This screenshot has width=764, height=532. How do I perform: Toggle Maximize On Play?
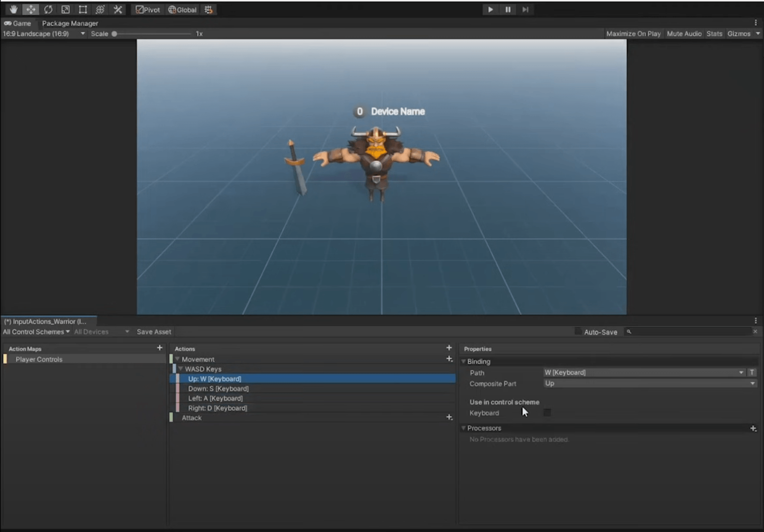[x=633, y=34]
